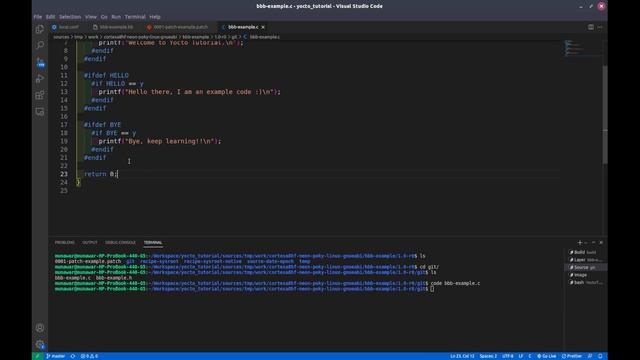
Task: Click the line 13 printf Hello statement
Action: [x=189, y=92]
